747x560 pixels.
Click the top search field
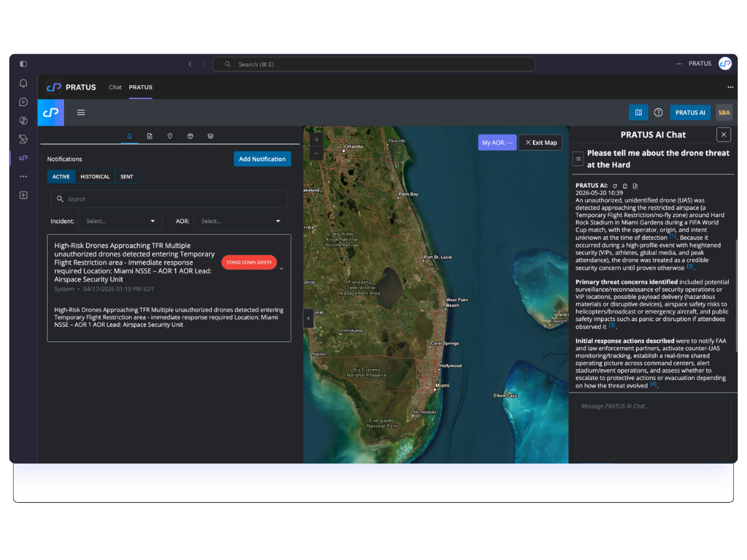pos(374,64)
